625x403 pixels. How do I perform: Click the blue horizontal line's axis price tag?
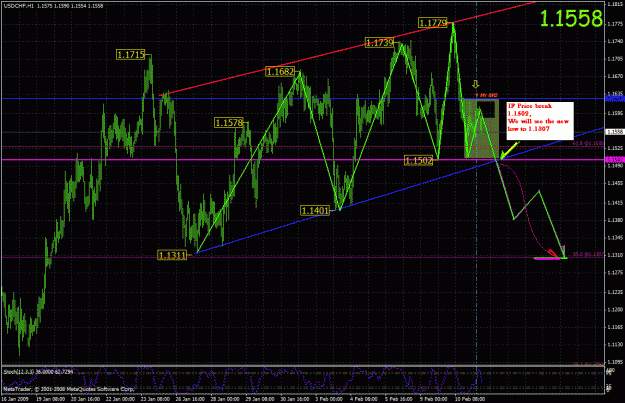point(615,98)
